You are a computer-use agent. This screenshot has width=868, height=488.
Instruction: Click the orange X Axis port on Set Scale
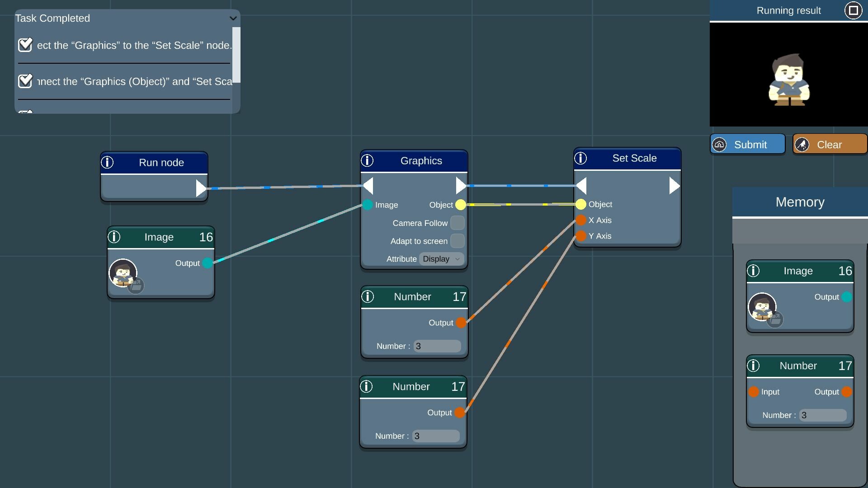coord(581,220)
